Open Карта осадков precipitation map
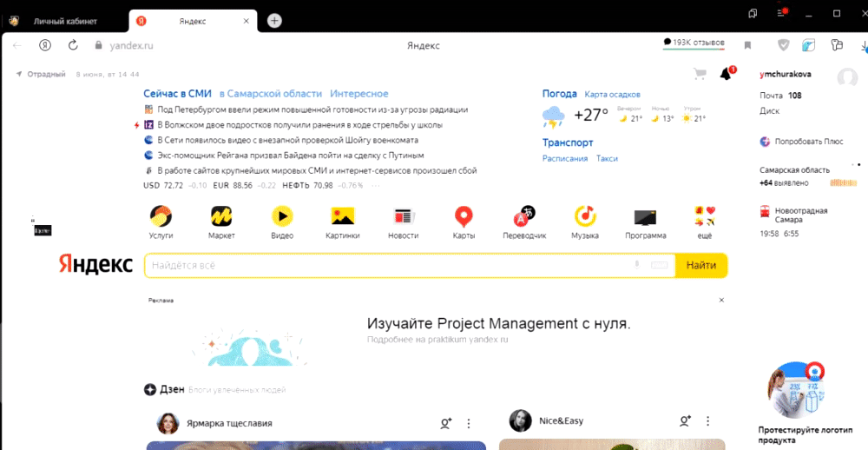868x450 pixels. [612, 94]
